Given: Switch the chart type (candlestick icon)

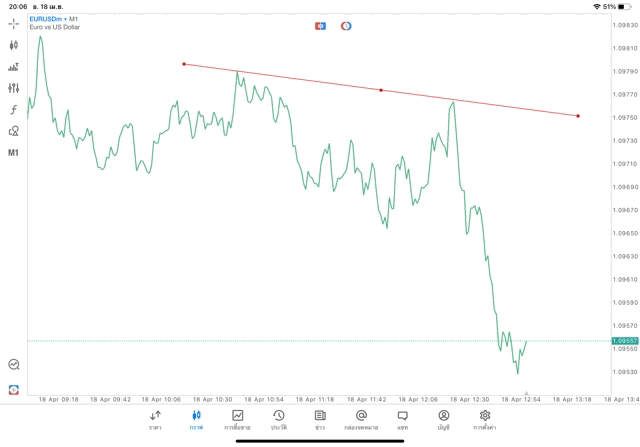Looking at the screenshot, I should (x=14, y=45).
